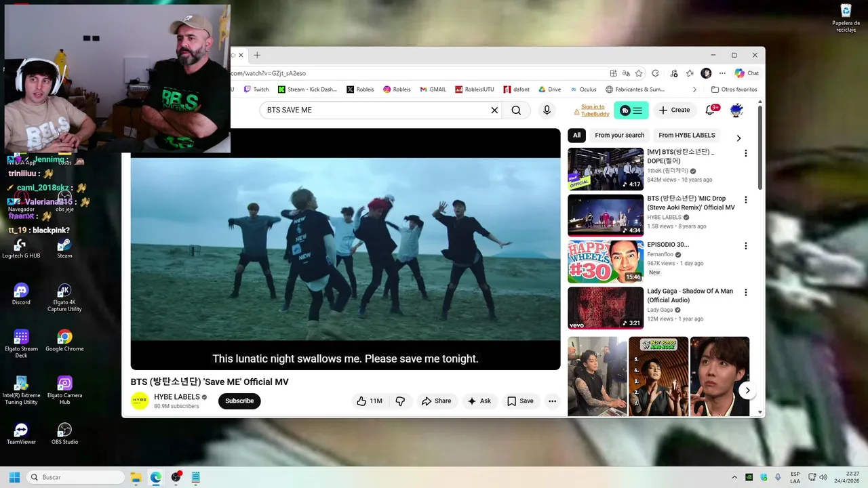The height and width of the screenshot is (488, 868).
Task: Select the All filter chip
Action: click(x=576, y=136)
